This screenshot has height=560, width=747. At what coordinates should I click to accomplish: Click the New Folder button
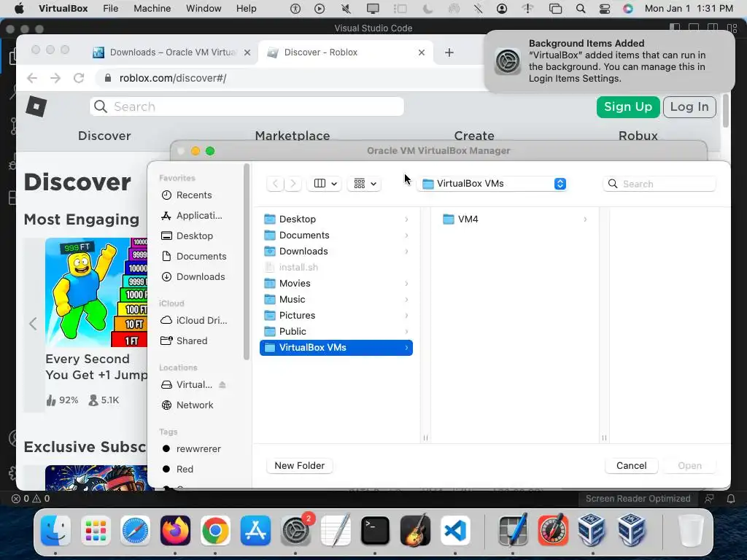300,466
